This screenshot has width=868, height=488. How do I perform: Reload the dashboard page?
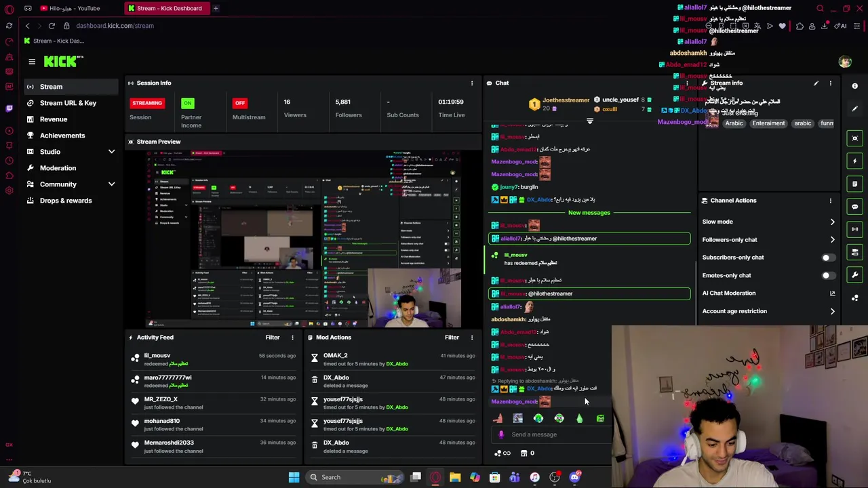click(52, 26)
